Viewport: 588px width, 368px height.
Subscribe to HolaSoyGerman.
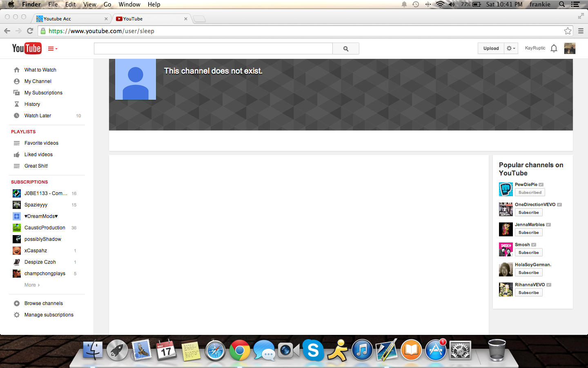pos(528,273)
